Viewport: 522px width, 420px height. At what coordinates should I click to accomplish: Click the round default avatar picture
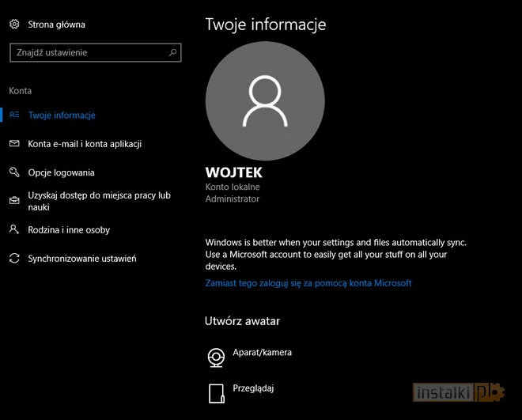pyautogui.click(x=264, y=100)
